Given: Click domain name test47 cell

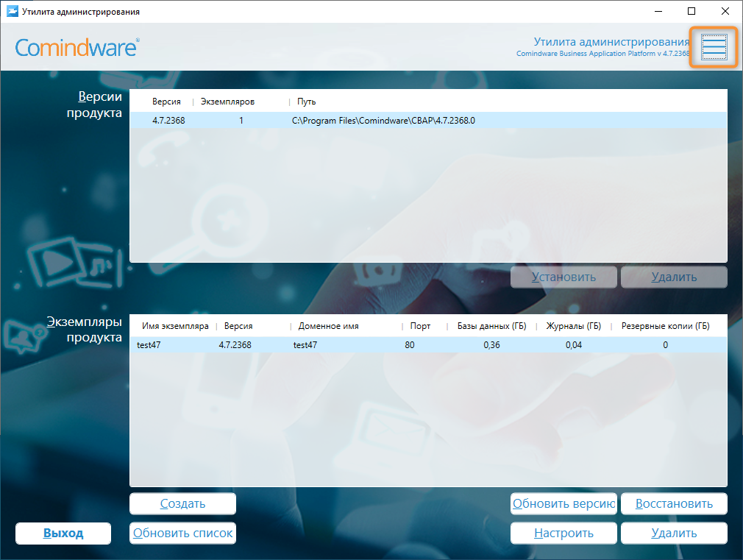Looking at the screenshot, I should [305, 344].
